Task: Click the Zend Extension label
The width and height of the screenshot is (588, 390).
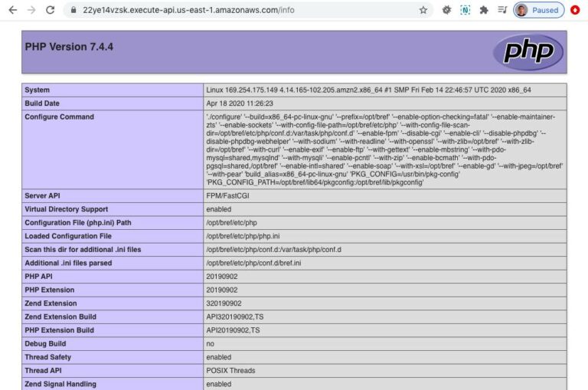Action: tap(51, 303)
